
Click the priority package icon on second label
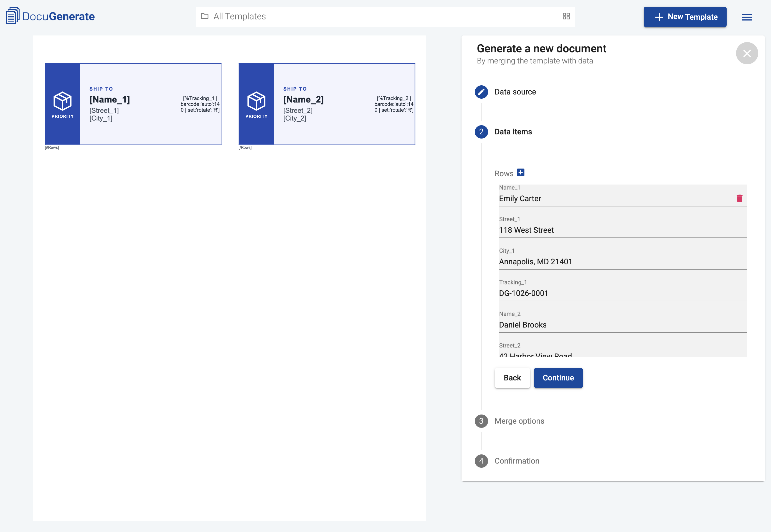point(256,101)
